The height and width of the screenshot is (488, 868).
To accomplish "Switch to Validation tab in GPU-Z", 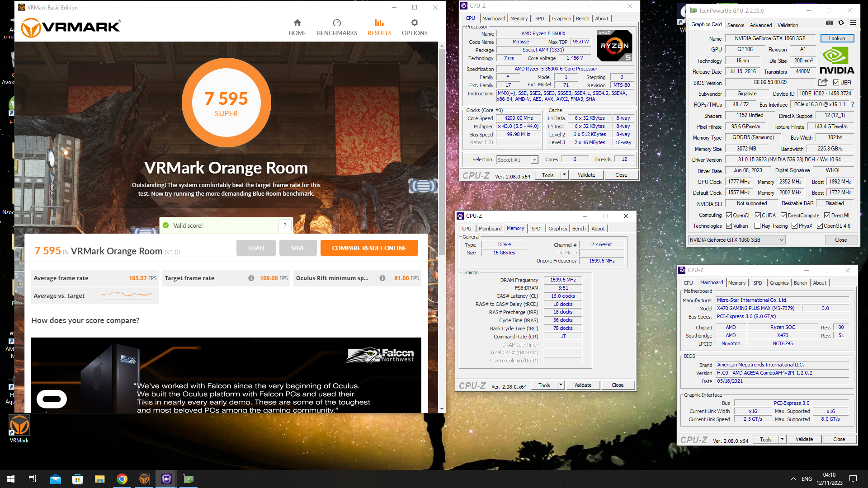I will (788, 25).
